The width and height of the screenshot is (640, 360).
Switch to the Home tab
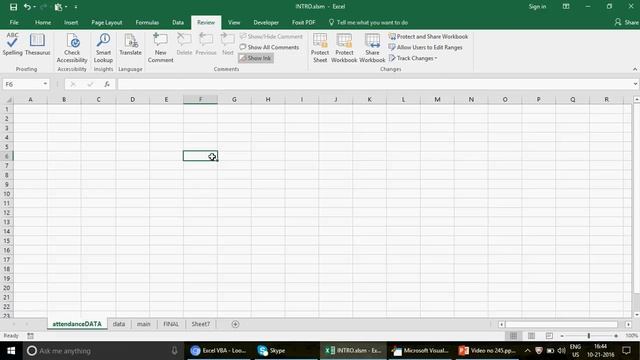(x=43, y=22)
